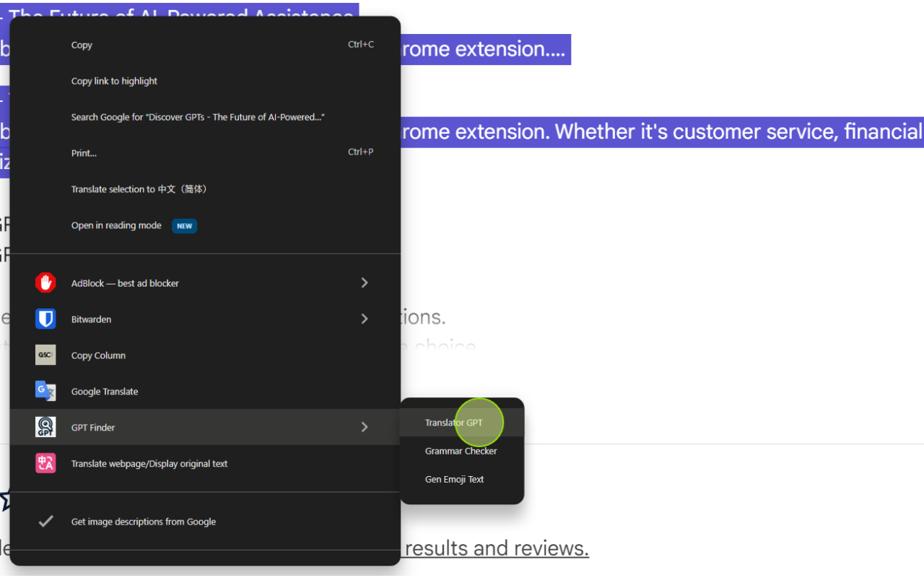Click the Google Translate icon

45,391
